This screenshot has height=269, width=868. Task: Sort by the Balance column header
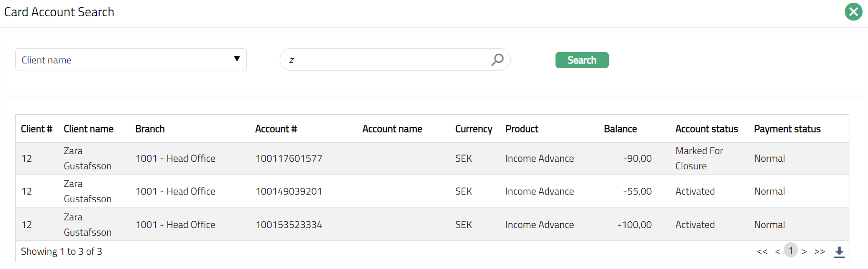point(620,129)
